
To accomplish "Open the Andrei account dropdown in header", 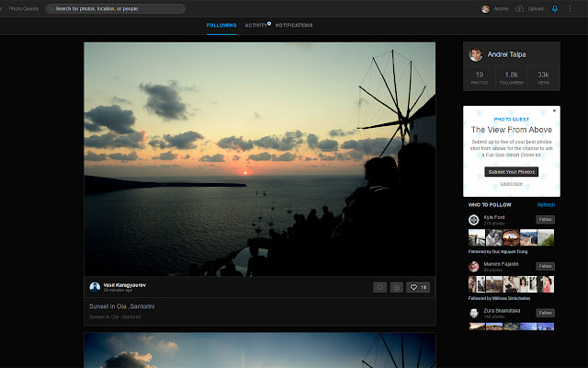I will [495, 8].
